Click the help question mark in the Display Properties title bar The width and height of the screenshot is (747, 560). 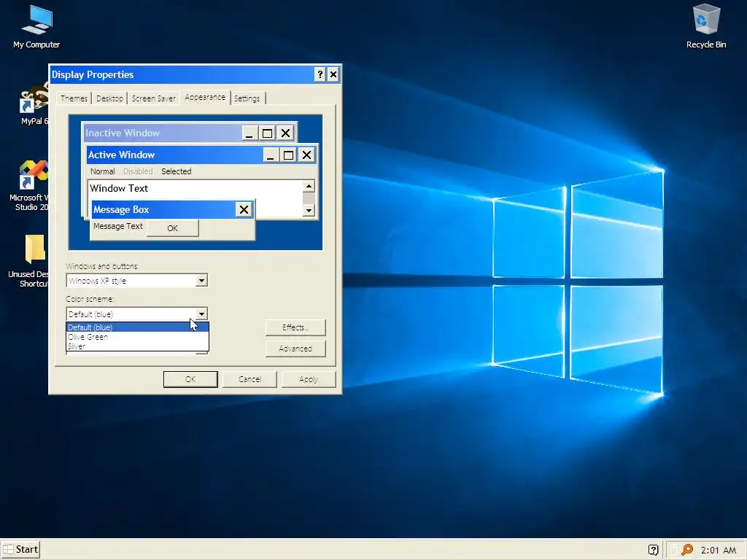coord(320,74)
